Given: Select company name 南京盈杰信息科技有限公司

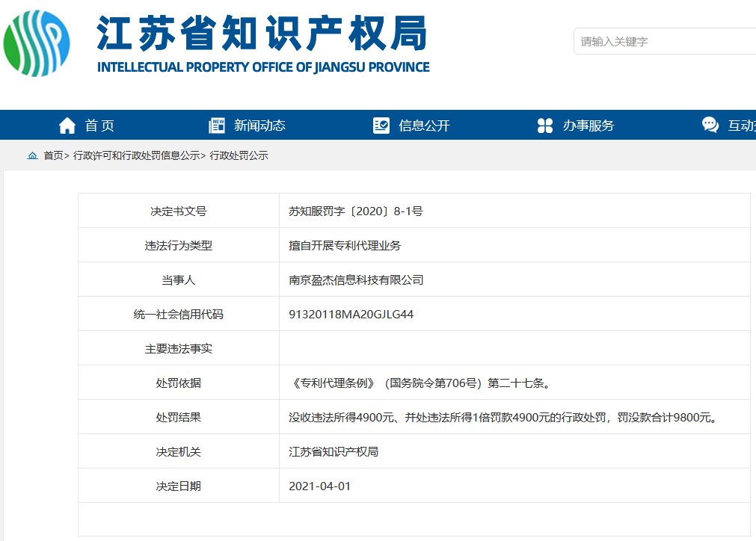Looking at the screenshot, I should point(356,280).
